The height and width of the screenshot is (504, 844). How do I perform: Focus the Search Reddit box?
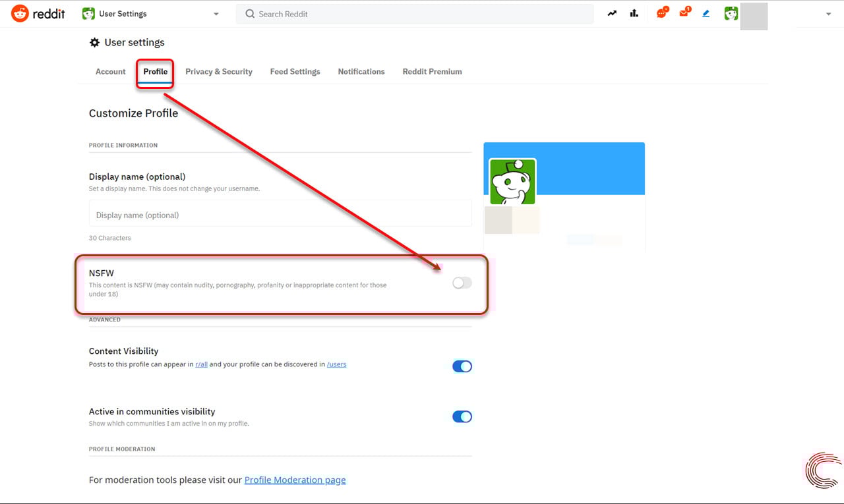(415, 14)
